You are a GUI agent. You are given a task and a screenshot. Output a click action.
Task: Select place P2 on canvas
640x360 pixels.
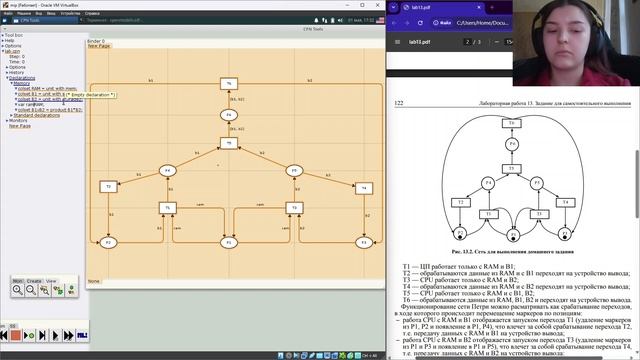(x=108, y=242)
